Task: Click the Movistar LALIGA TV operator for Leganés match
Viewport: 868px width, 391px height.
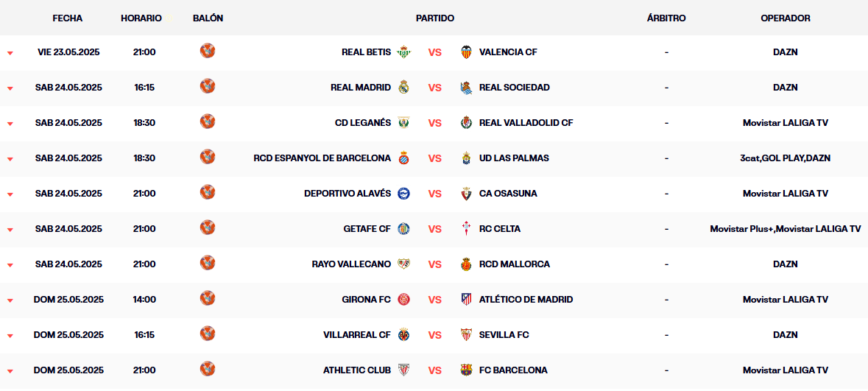Action: coord(786,123)
